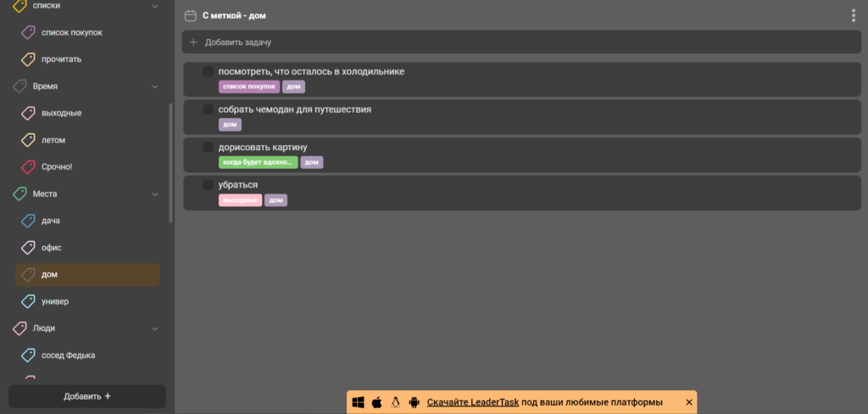This screenshot has width=868, height=414.
Task: Click the Apple platform icon in banner
Action: pos(376,402)
